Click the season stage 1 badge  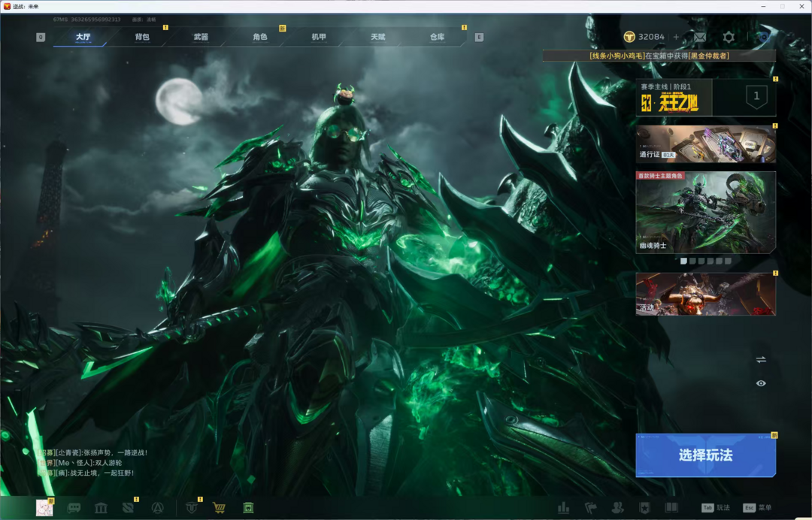756,96
